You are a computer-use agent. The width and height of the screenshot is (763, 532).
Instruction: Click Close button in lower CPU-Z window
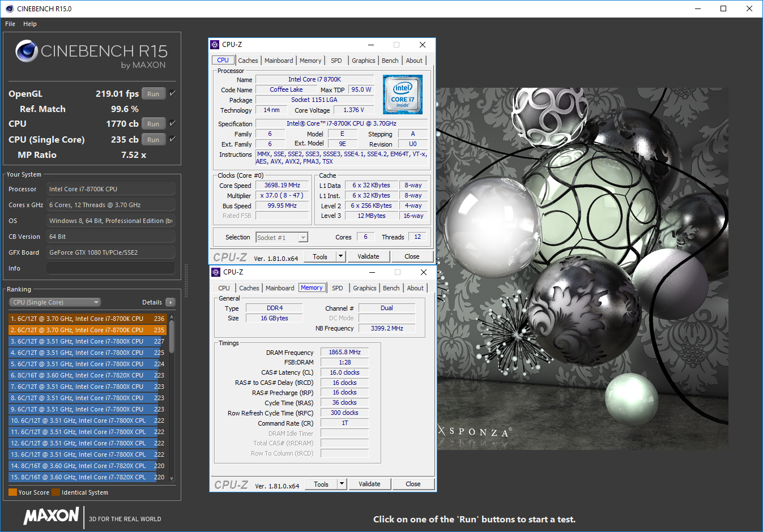[x=413, y=484]
